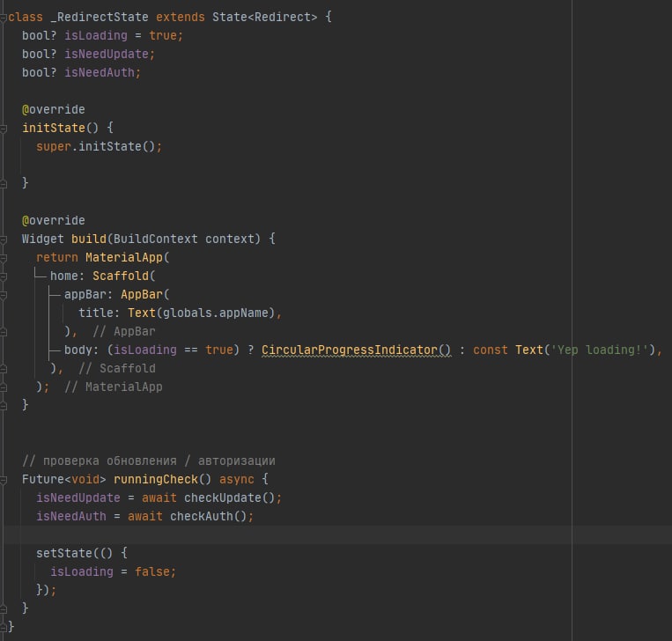
Task: Click fold end marker beside '// Scaffold' comment
Action: 3,369
